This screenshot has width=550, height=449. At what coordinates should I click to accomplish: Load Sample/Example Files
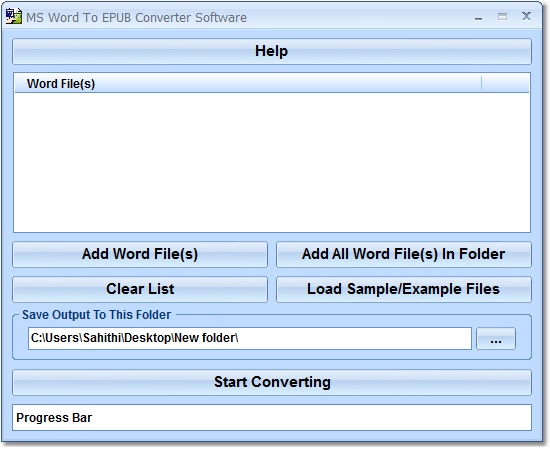pos(404,289)
